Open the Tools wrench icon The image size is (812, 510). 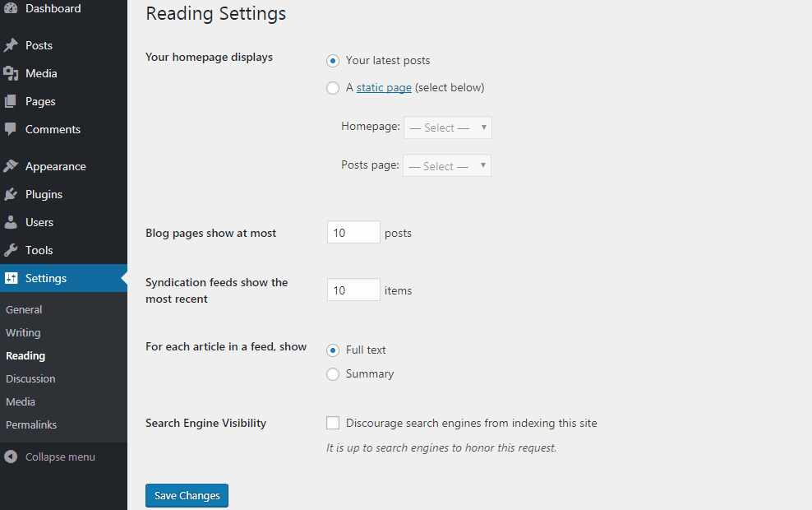(x=12, y=250)
